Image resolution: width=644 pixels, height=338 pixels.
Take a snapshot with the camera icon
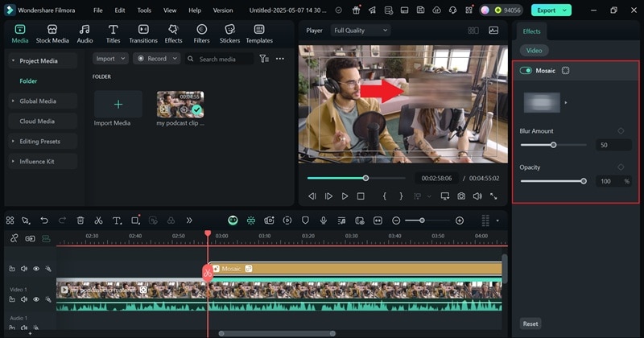tap(461, 196)
